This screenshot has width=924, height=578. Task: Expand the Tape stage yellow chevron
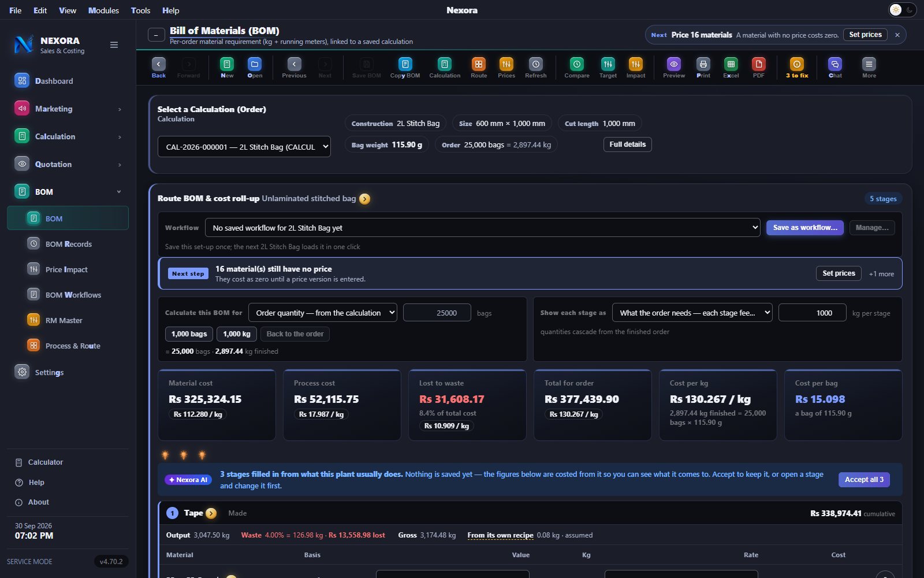(x=211, y=513)
